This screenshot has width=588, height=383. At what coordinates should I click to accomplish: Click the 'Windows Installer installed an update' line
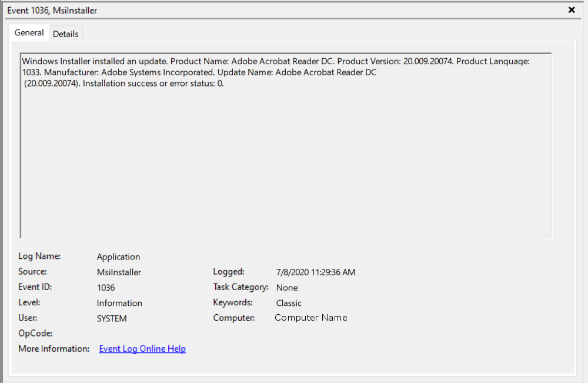pyautogui.click(x=276, y=61)
